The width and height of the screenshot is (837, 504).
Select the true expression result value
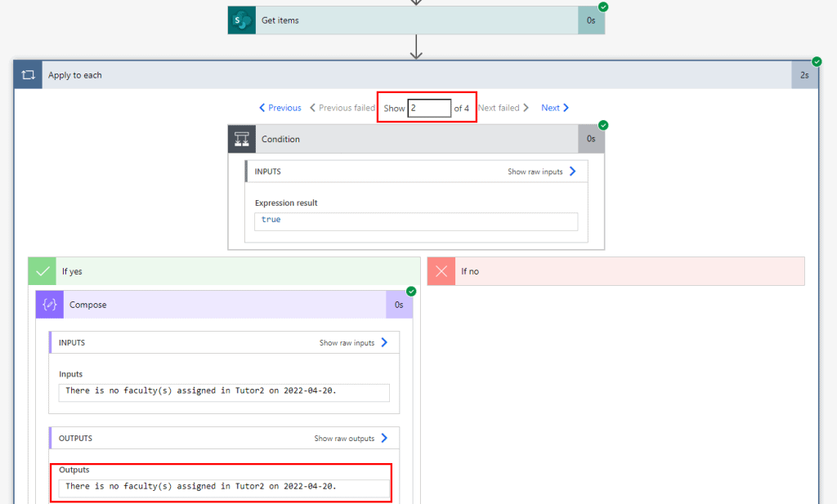point(416,221)
